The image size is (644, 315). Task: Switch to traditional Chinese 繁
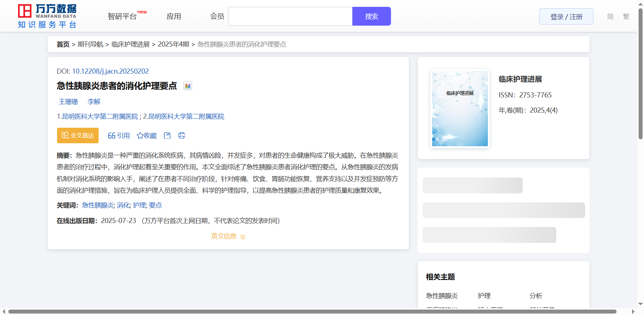click(626, 17)
